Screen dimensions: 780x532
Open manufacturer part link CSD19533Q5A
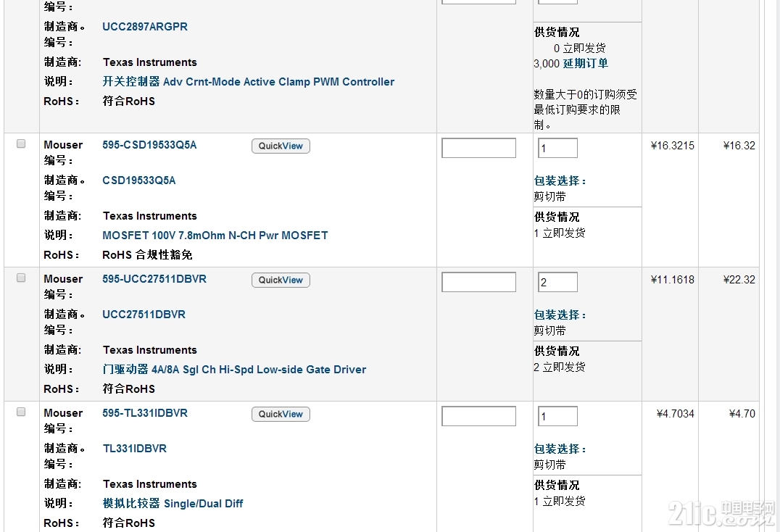[138, 180]
